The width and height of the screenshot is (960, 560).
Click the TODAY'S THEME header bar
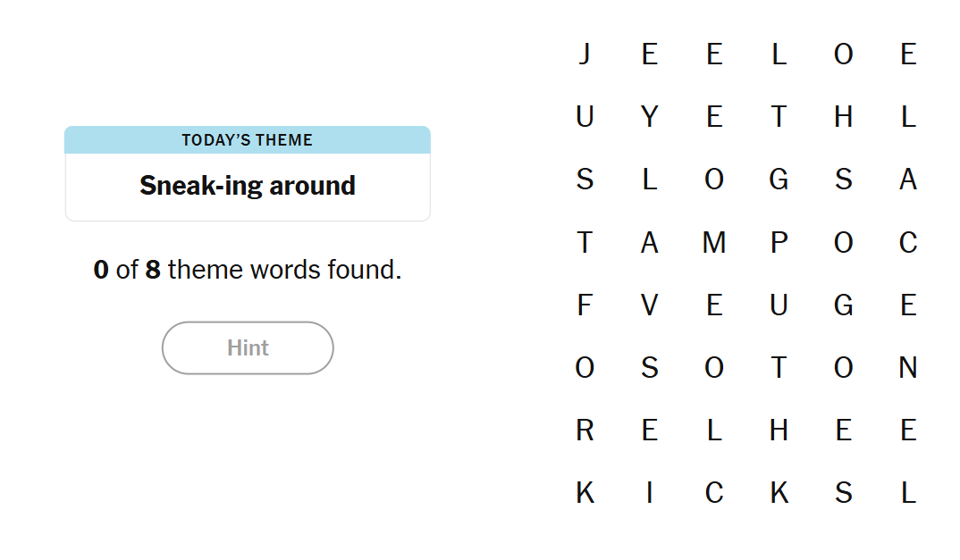point(248,140)
